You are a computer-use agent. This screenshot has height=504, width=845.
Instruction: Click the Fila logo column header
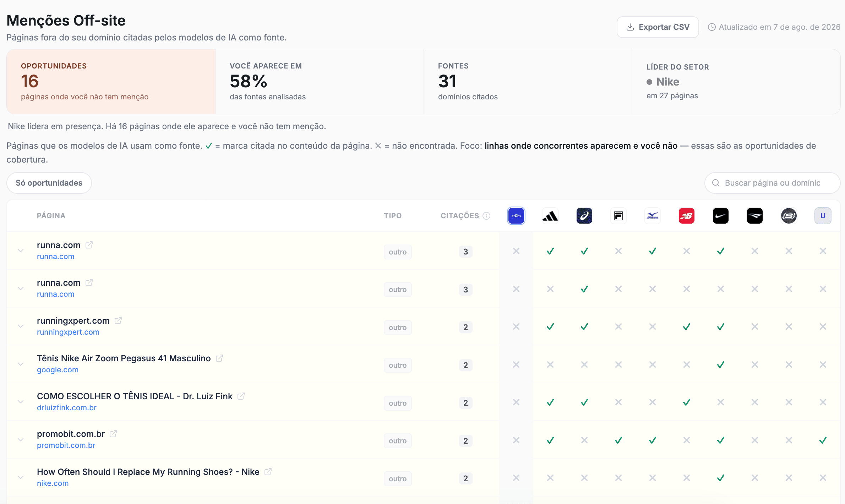click(x=618, y=216)
